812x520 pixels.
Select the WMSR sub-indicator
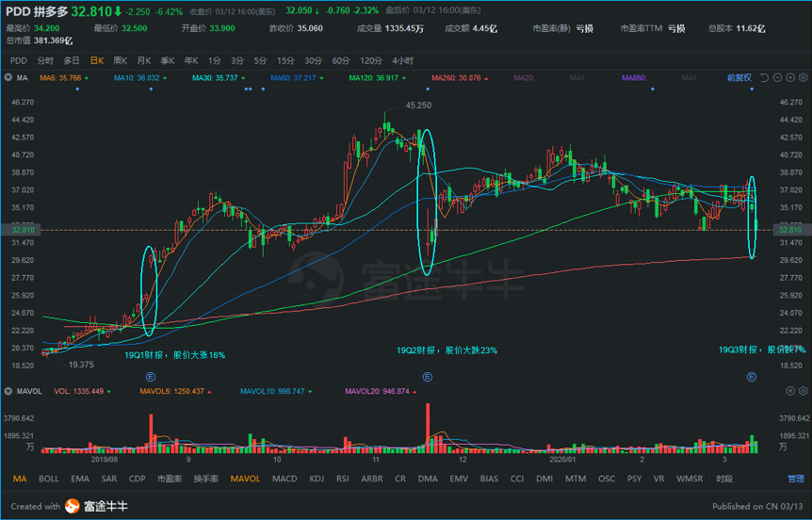point(690,479)
